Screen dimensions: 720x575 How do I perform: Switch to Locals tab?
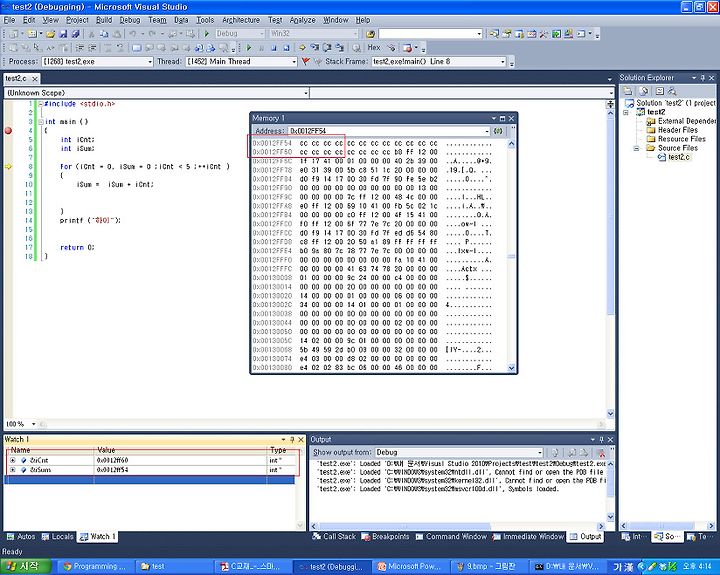point(57,536)
